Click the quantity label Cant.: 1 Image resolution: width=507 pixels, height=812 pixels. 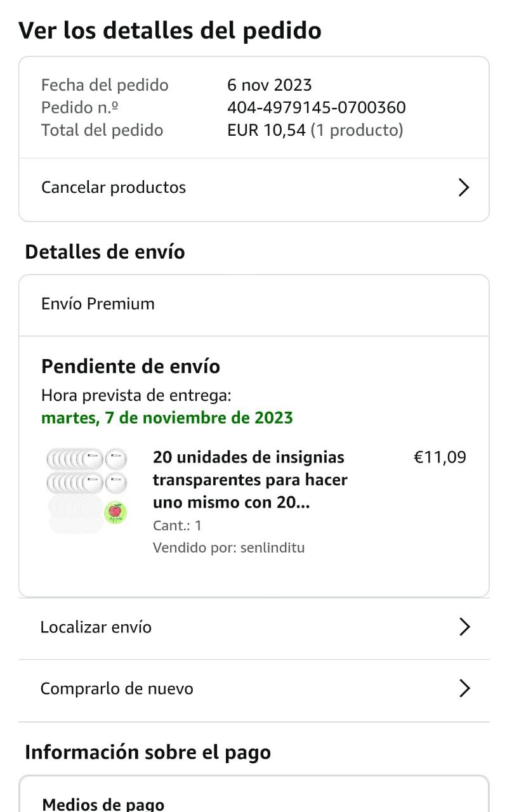(x=177, y=526)
